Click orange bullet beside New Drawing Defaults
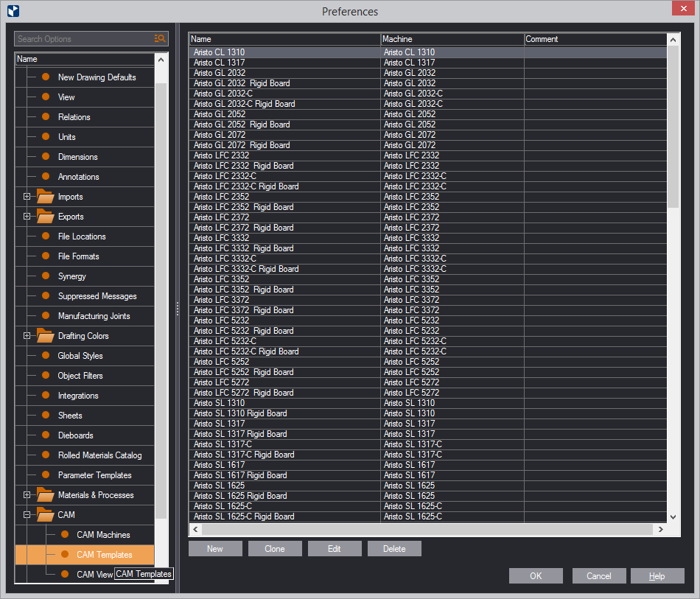This screenshot has width=700, height=599. [x=46, y=77]
